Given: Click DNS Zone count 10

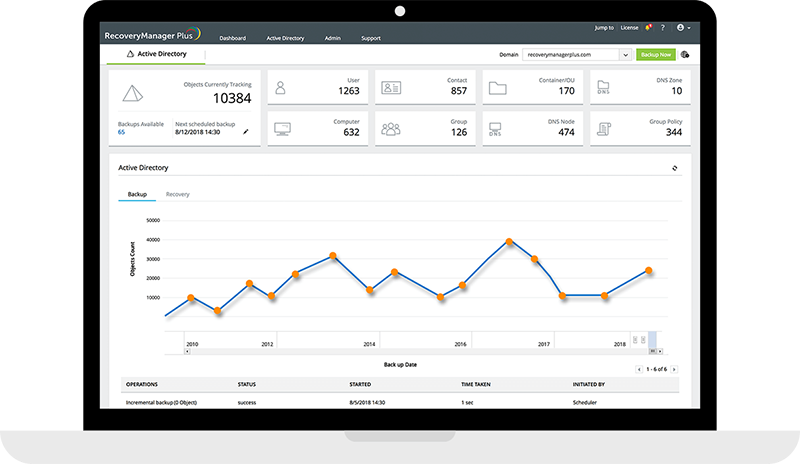Looking at the screenshot, I should pyautogui.click(x=677, y=90).
